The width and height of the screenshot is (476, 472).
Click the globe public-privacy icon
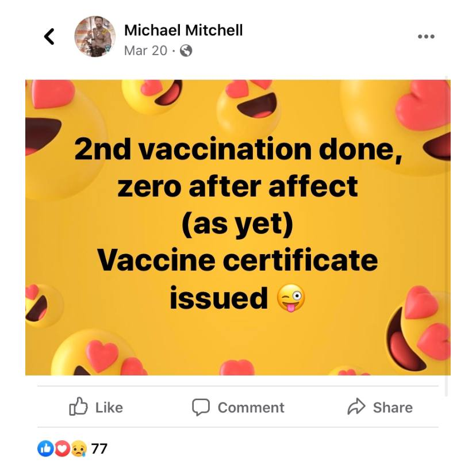186,51
